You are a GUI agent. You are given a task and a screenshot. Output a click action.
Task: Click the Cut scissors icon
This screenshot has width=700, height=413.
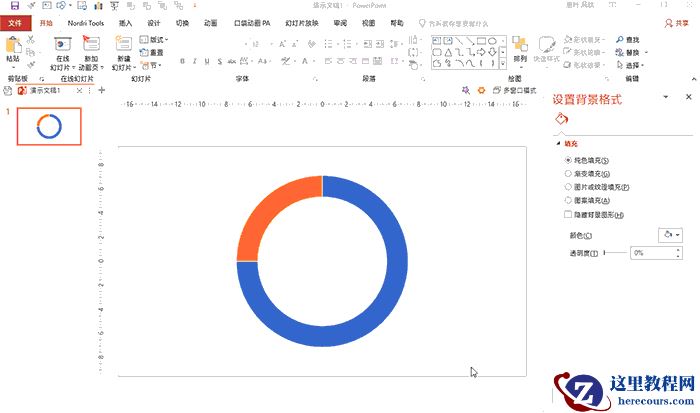30,40
